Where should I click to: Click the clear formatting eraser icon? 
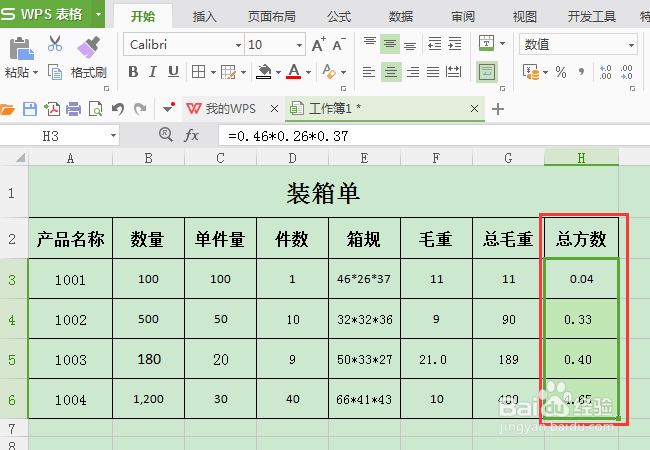click(329, 72)
